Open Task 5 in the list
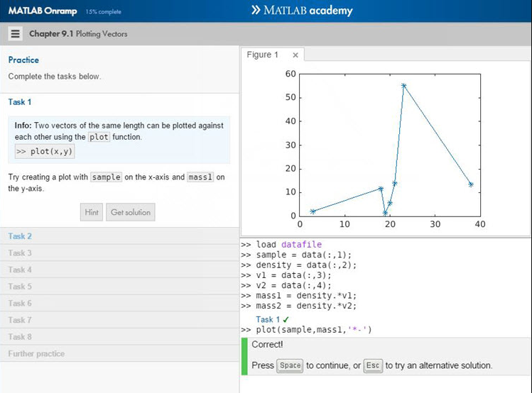 coord(20,287)
